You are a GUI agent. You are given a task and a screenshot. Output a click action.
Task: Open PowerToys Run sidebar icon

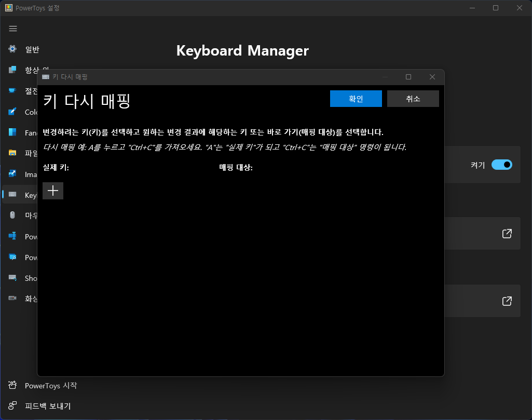coord(12,257)
